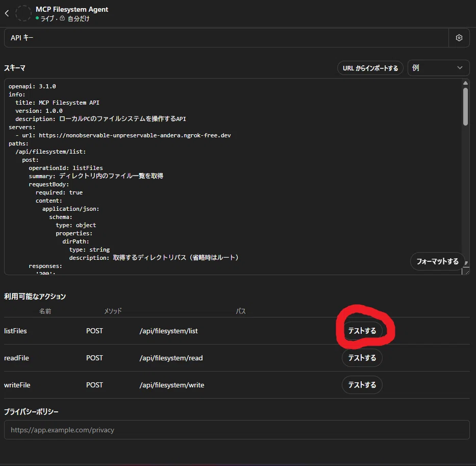This screenshot has width=476, height=466.
Task: Click the メソッド column header
Action: coord(113,311)
